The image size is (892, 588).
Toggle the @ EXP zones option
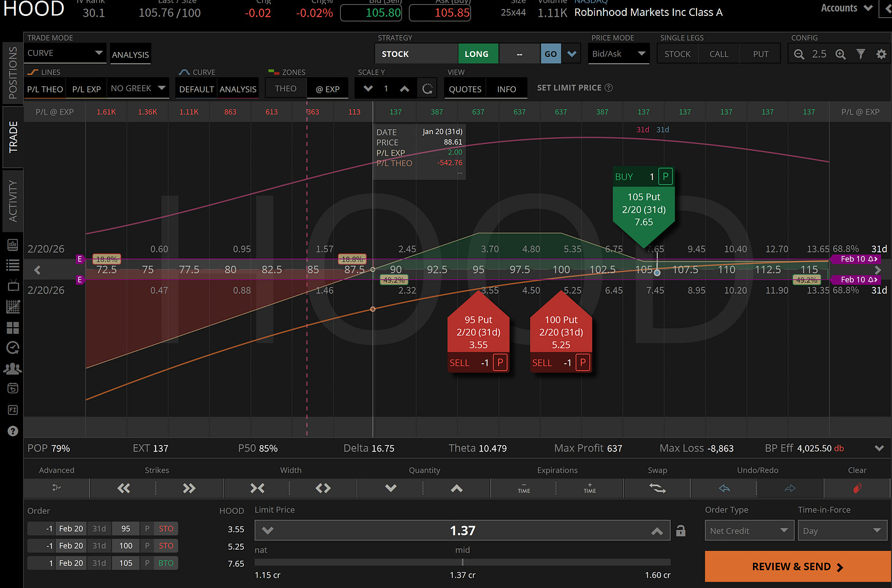(328, 89)
